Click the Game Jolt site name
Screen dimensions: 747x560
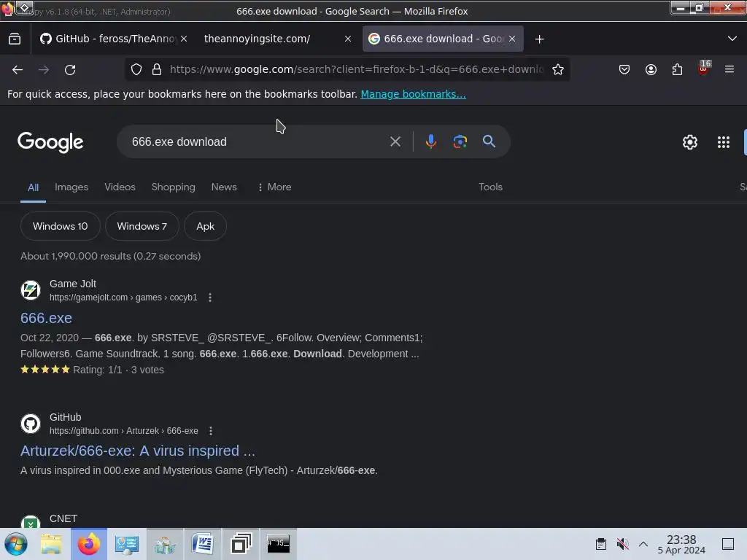(x=73, y=284)
